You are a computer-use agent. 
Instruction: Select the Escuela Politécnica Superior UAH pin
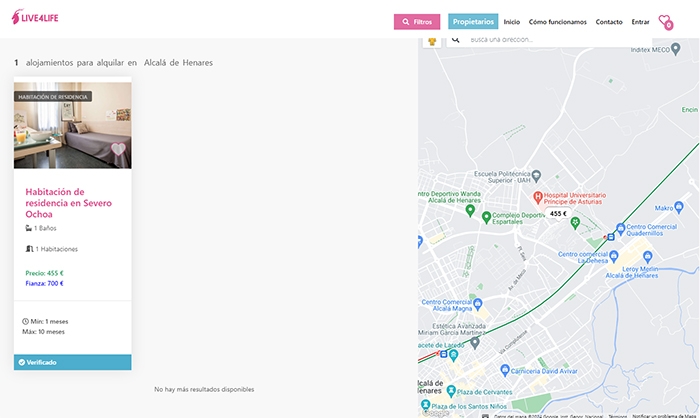tap(536, 176)
